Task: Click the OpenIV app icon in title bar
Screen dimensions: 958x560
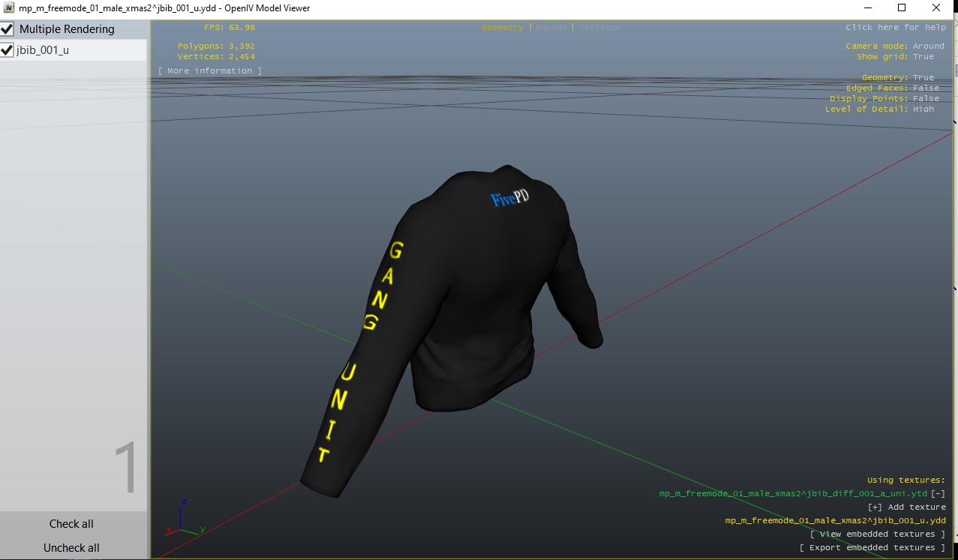Action: click(9, 8)
